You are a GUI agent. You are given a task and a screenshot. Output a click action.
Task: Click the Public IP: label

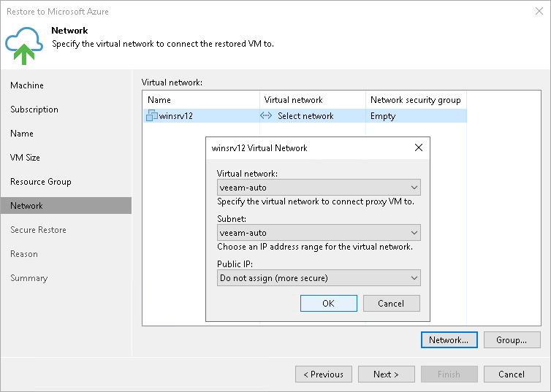click(x=235, y=264)
